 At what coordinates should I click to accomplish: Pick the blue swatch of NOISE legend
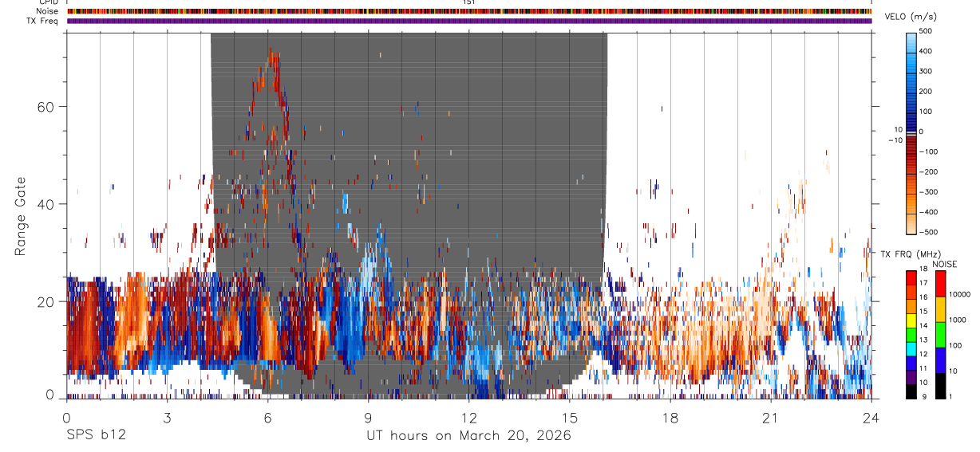[x=941, y=360]
